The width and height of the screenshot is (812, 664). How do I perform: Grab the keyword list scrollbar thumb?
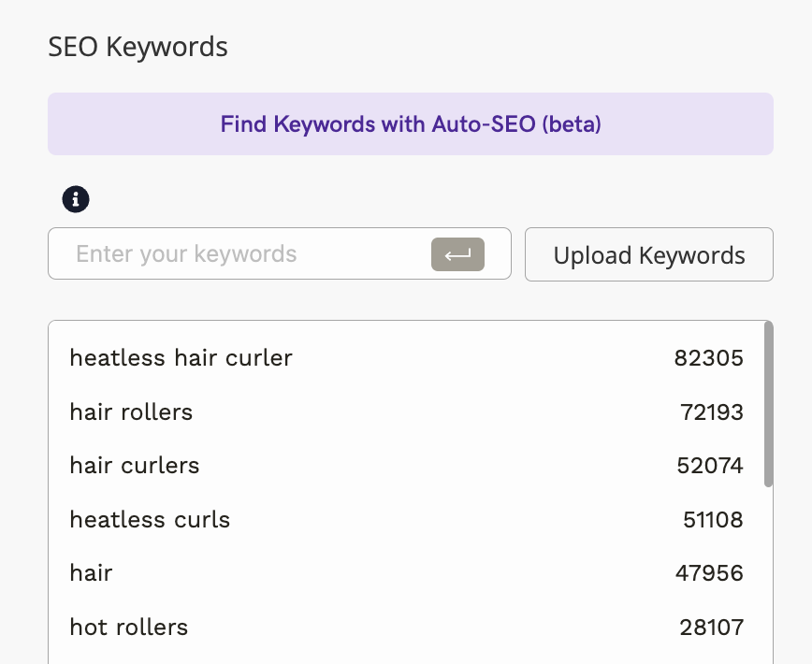point(768,404)
